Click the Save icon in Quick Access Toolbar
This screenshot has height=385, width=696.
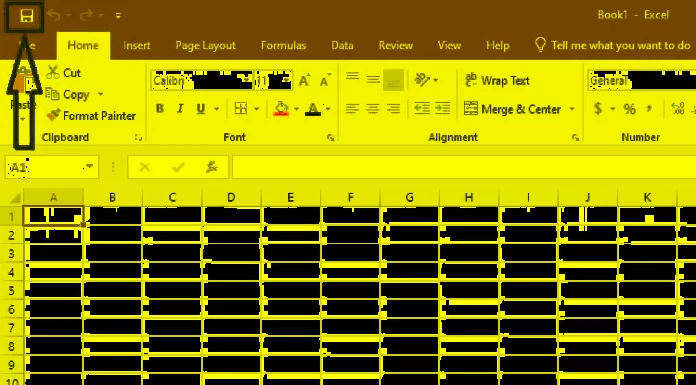pyautogui.click(x=27, y=17)
